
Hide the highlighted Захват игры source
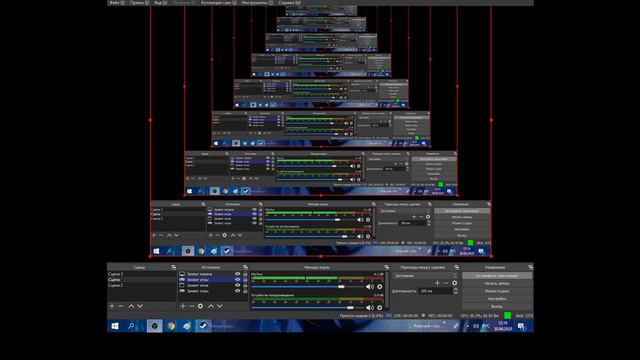pyautogui.click(x=238, y=280)
